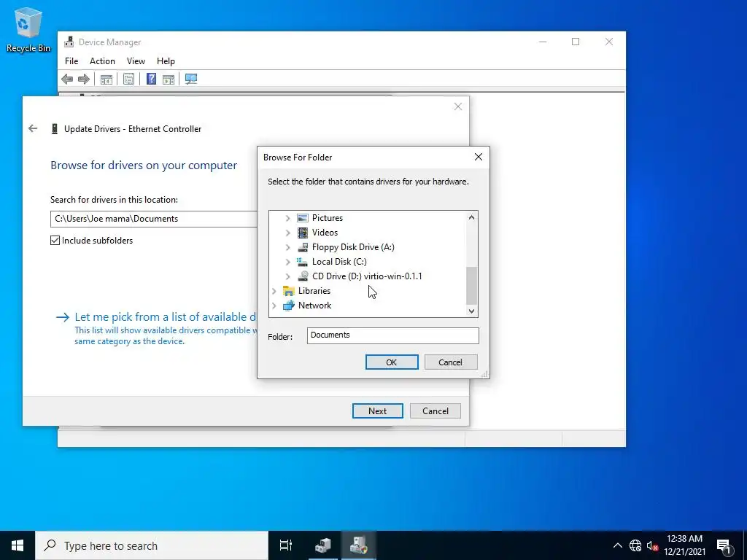This screenshot has width=747, height=560.
Task: Click the network globe tray icon
Action: coord(635,545)
